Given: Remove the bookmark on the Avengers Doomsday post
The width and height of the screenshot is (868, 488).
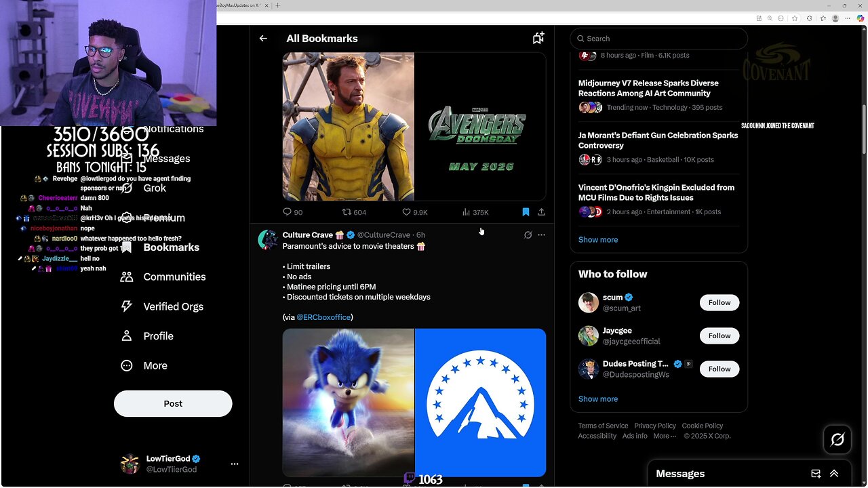Looking at the screenshot, I should (x=526, y=212).
